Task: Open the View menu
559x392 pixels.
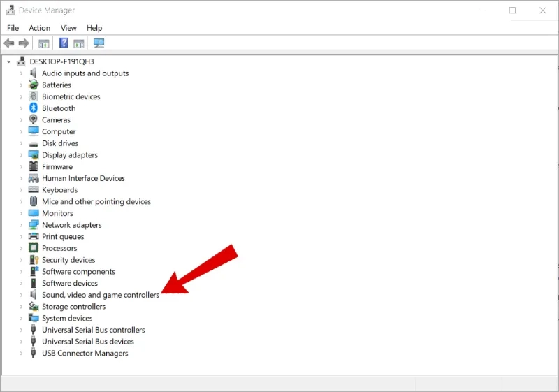Action: coord(68,28)
